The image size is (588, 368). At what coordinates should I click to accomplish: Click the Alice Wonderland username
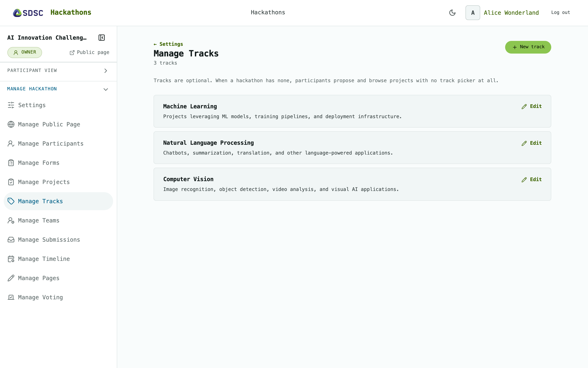pos(511,13)
